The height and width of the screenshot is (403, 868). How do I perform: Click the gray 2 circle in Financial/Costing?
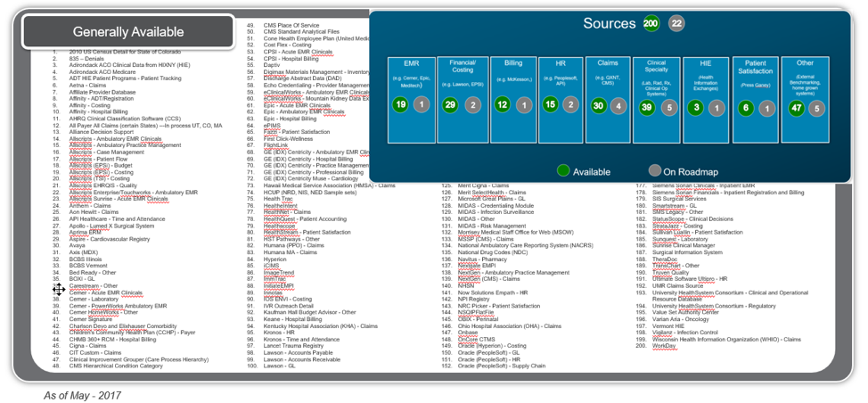[x=472, y=105]
